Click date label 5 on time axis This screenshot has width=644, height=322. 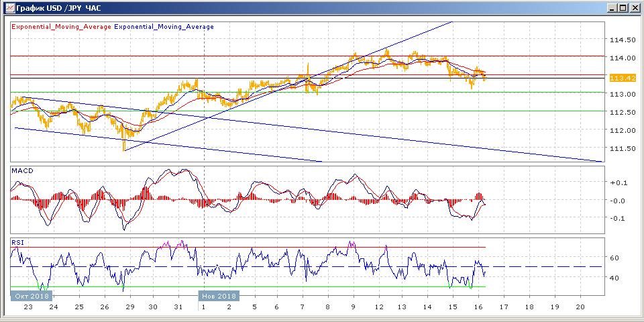(x=254, y=307)
